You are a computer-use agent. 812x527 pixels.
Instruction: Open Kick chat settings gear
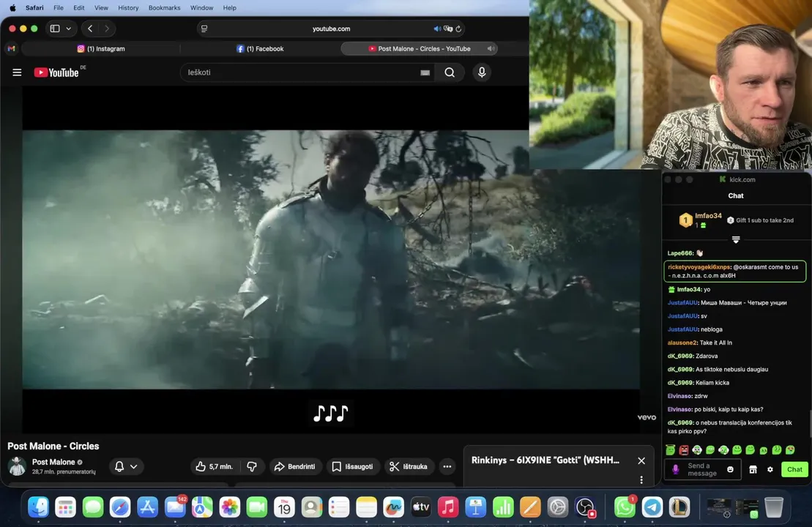coord(770,469)
